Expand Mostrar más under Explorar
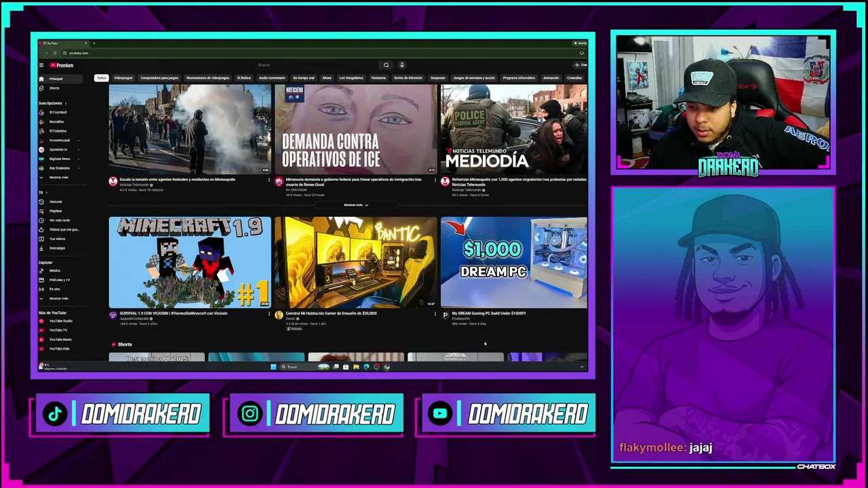 pos(60,298)
